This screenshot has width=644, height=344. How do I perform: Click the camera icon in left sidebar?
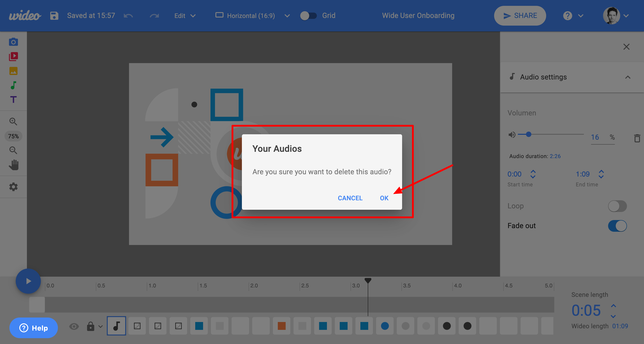pyautogui.click(x=13, y=42)
